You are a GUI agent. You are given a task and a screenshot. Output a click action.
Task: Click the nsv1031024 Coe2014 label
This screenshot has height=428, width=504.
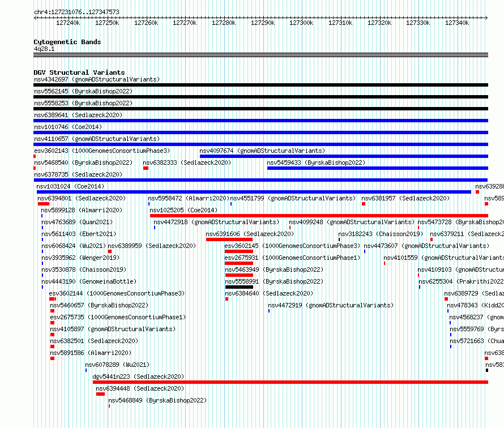click(70, 186)
